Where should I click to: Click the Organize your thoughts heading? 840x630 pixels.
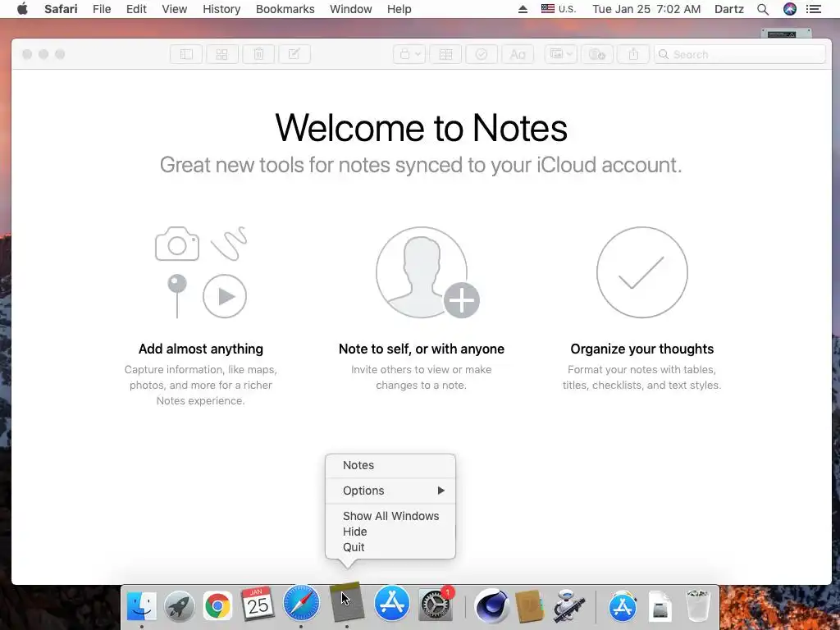click(641, 349)
